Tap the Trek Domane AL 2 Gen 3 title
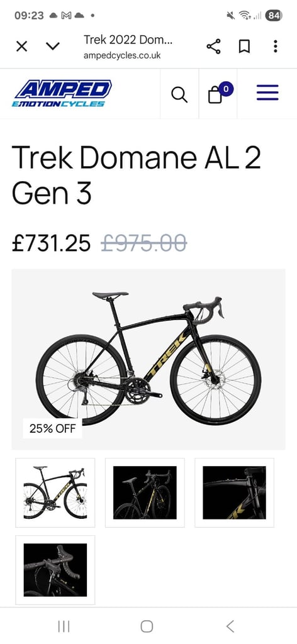The image size is (297, 644). [136, 174]
